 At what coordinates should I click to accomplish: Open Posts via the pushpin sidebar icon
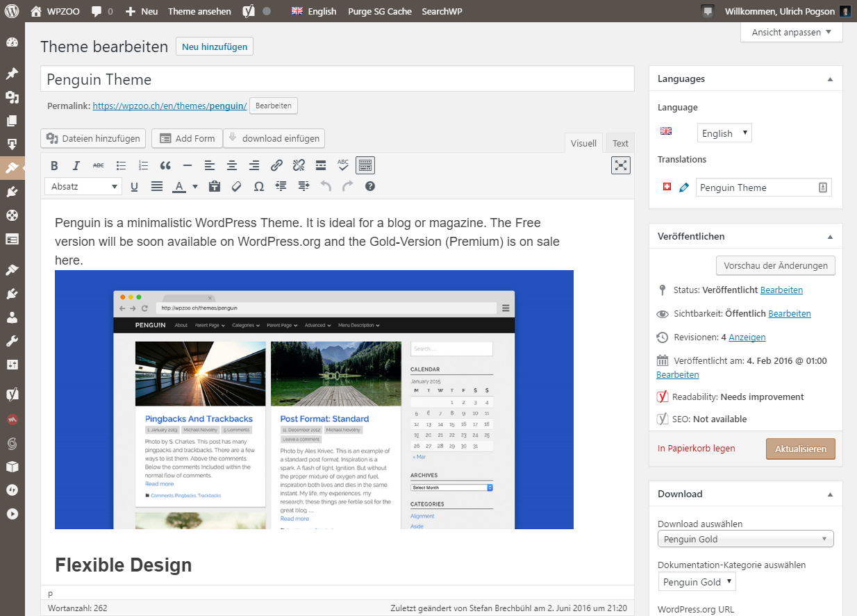[12, 73]
